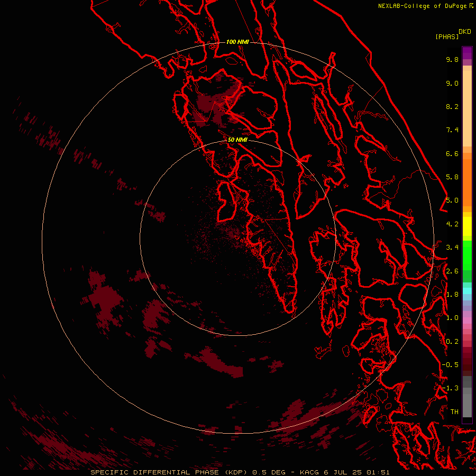Click the Specific Differential Phase (KDP) caption
This screenshot has height=476, width=476.
click(x=170, y=472)
